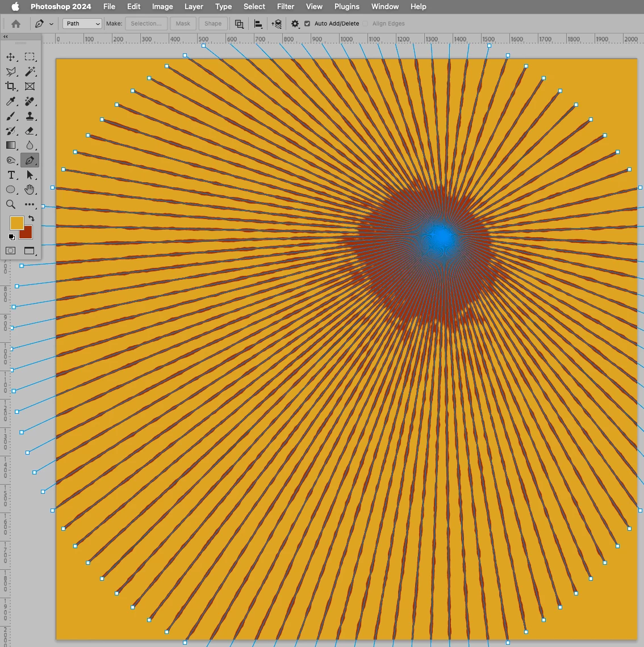The image size is (644, 647).
Task: Select the Frame tool
Action: 30,86
